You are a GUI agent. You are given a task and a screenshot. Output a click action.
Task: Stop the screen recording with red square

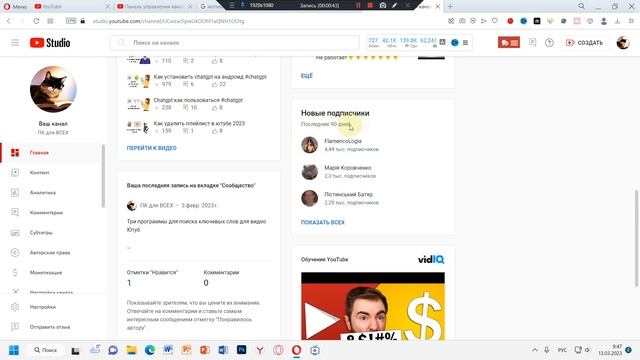click(370, 5)
